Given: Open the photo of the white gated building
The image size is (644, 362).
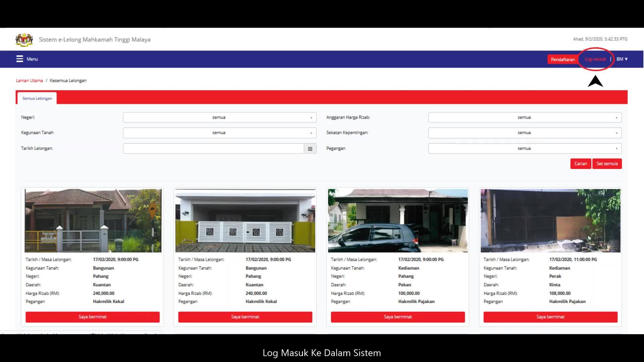Looking at the screenshot, I should (x=245, y=221).
